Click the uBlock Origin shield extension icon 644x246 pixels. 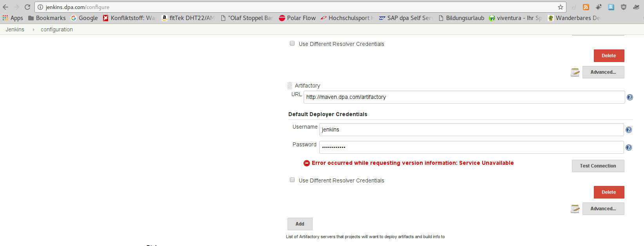(624, 7)
